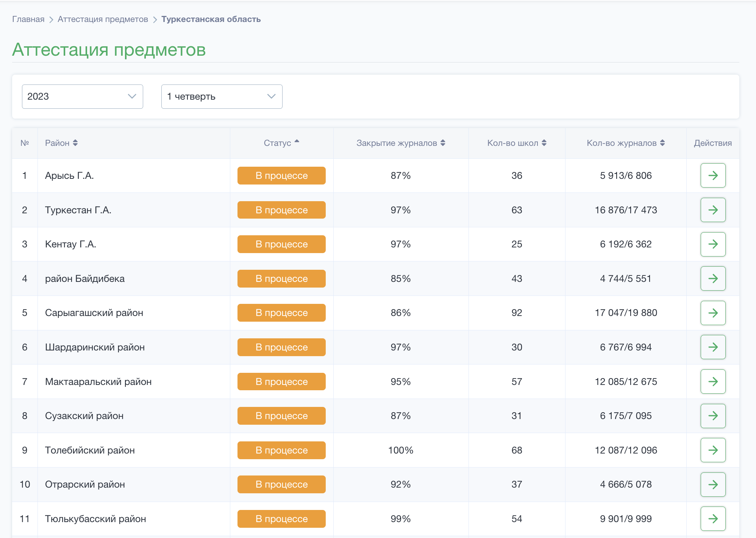
Task: Expand the 2023 year dropdown
Action: 83,97
